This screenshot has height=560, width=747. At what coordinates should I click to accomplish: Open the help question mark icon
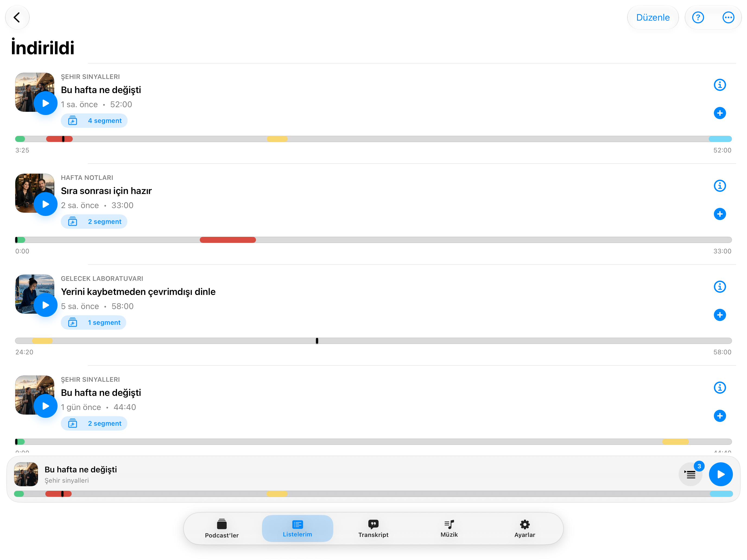pyautogui.click(x=698, y=18)
